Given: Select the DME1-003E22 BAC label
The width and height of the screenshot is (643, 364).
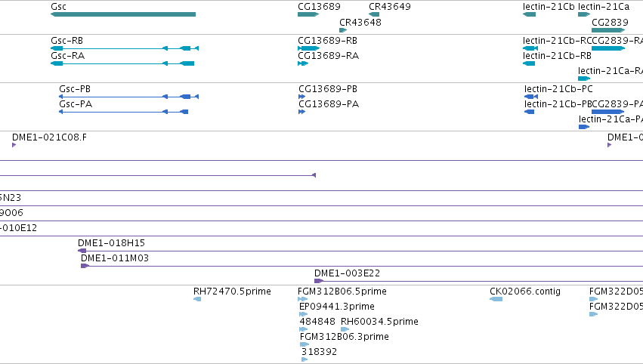Looking at the screenshot, I should [348, 273].
